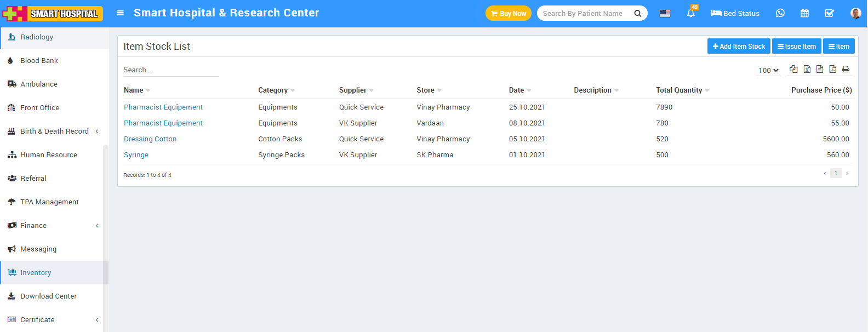
Task: Open Download Center in sidebar
Action: (x=48, y=296)
